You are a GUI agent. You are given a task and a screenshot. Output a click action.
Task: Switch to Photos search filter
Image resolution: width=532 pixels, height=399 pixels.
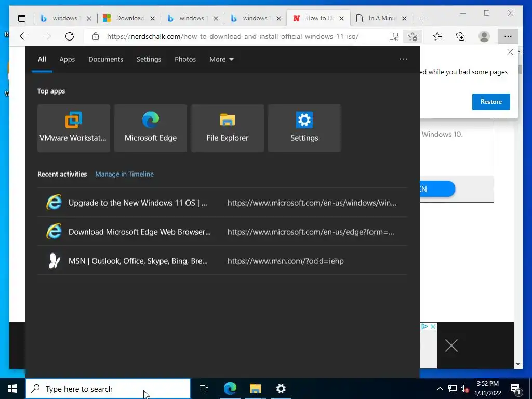click(185, 59)
